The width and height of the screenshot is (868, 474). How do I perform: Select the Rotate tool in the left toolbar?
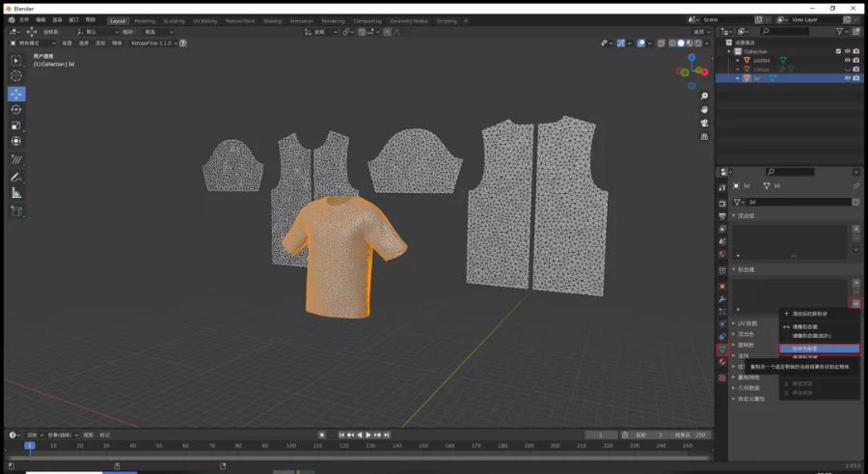click(16, 110)
